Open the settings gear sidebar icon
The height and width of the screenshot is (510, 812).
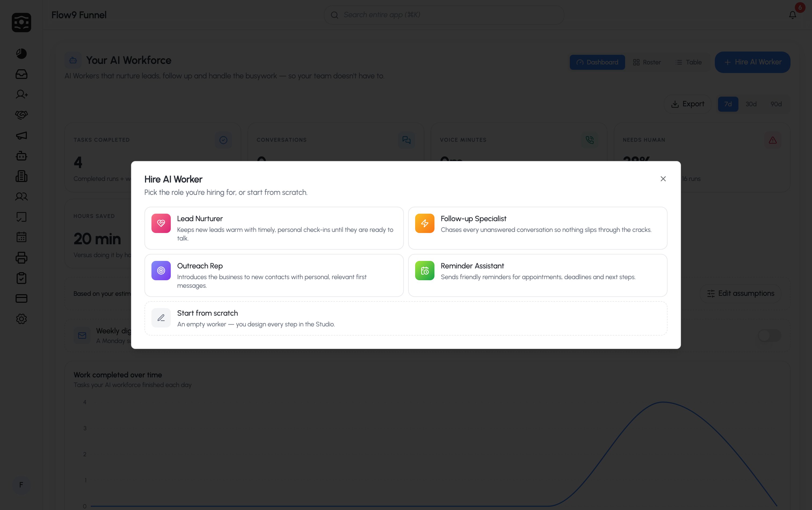click(21, 319)
